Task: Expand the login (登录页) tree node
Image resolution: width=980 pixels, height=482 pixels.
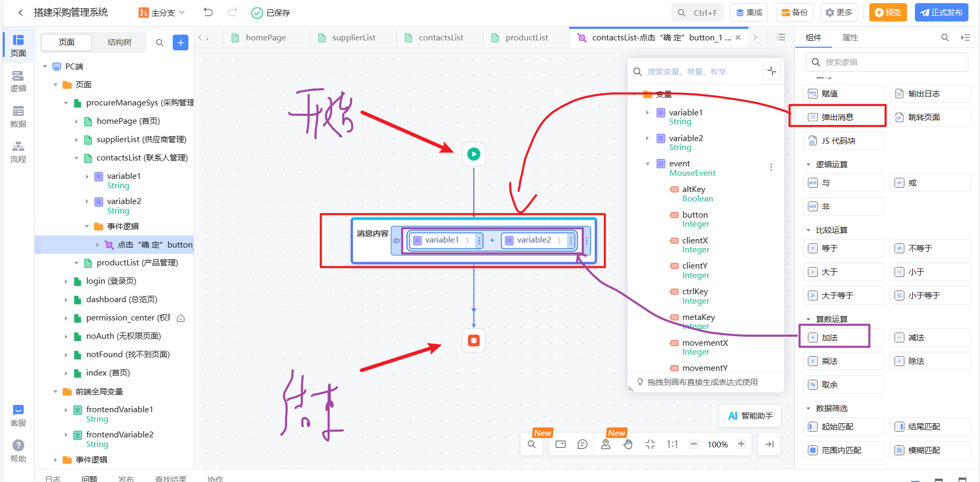Action: pos(66,282)
